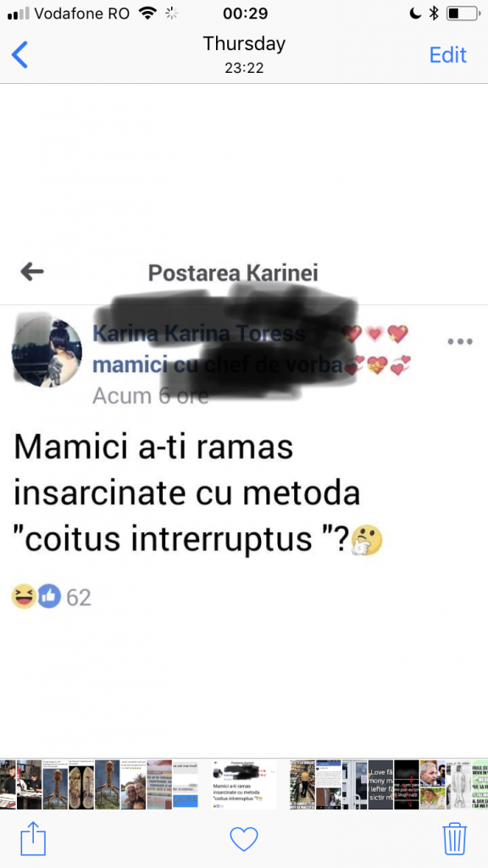
Task: Tap the blue back chevron in Photos
Action: 19,55
